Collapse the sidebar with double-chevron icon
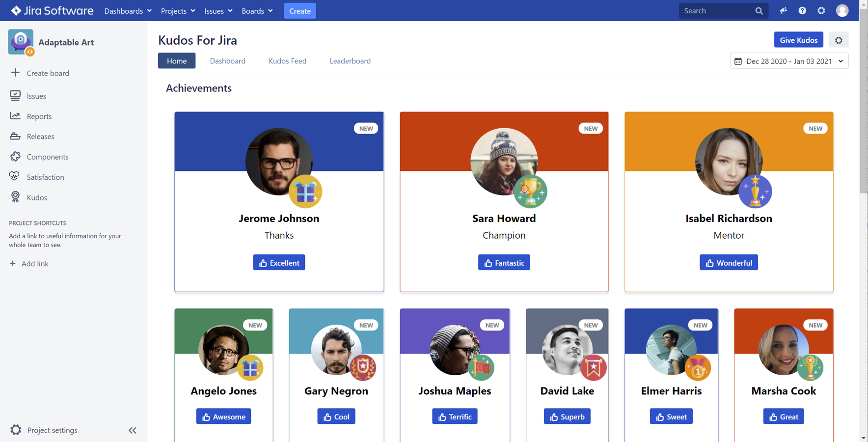 tap(133, 430)
